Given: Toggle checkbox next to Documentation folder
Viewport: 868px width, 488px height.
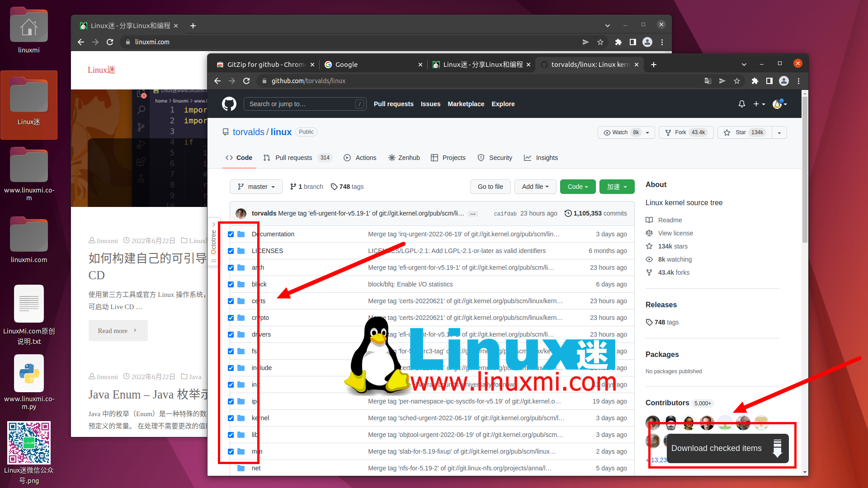Looking at the screenshot, I should (x=231, y=234).
